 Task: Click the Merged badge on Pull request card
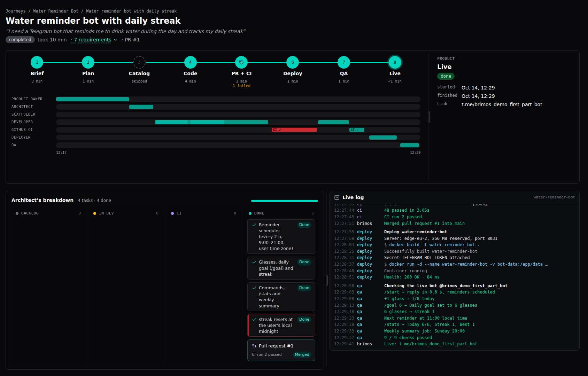tap(302, 354)
